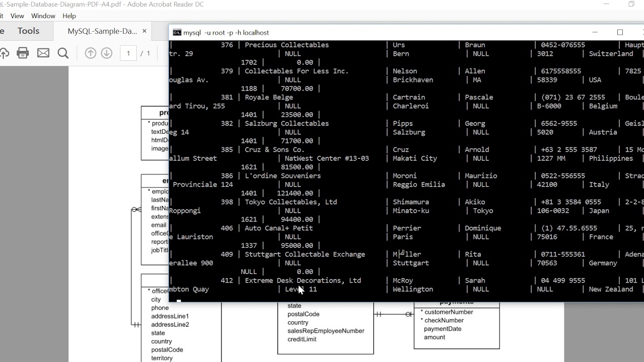The height and width of the screenshot is (362, 644).
Task: Open the Tools tab in Acrobat
Action: click(28, 31)
